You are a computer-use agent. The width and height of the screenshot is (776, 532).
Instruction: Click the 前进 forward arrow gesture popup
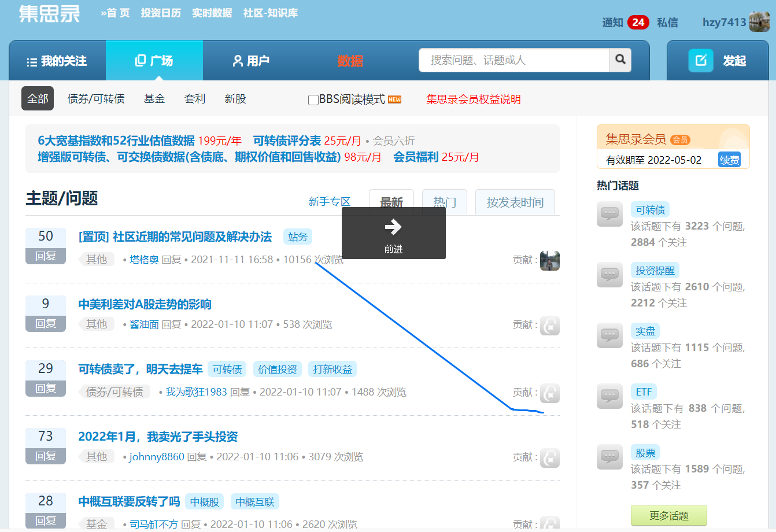(x=394, y=233)
